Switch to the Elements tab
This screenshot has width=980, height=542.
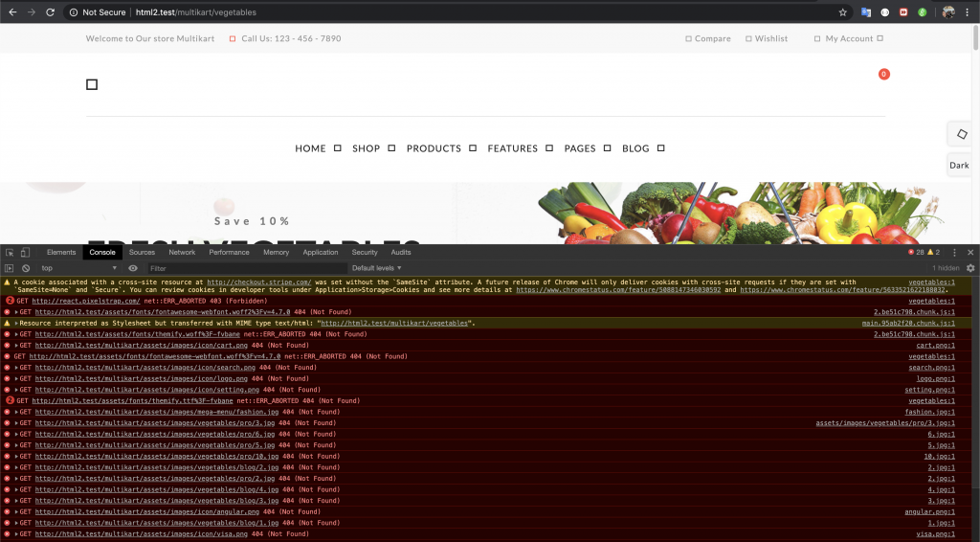tap(61, 253)
